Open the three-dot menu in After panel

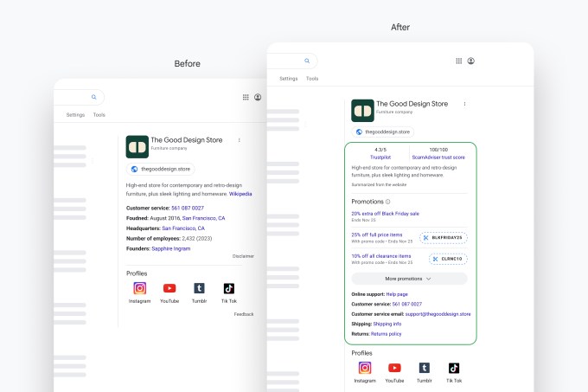point(464,104)
